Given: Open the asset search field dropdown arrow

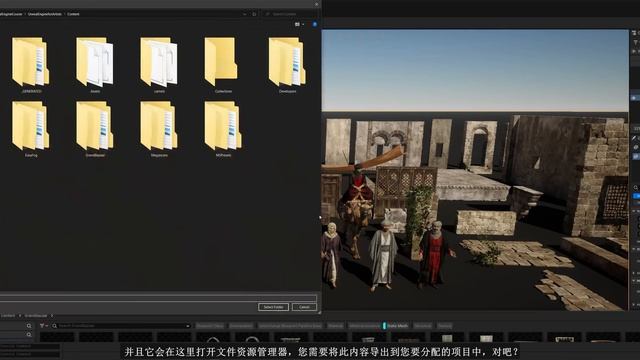Looking at the screenshot, I should pos(188,326).
